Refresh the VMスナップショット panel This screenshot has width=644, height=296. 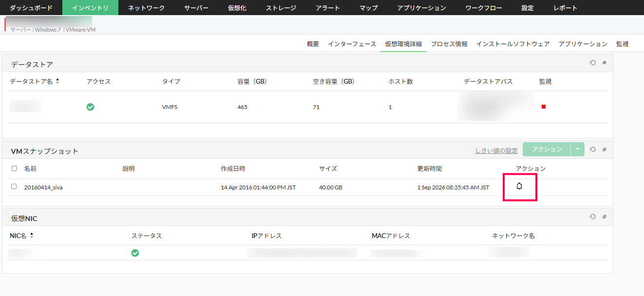(x=593, y=149)
